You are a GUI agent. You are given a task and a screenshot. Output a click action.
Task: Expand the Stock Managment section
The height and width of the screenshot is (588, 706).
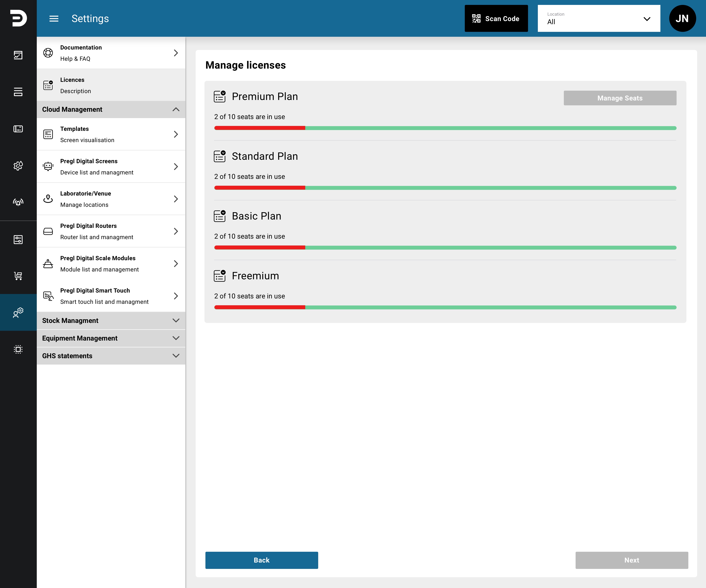[x=111, y=321]
